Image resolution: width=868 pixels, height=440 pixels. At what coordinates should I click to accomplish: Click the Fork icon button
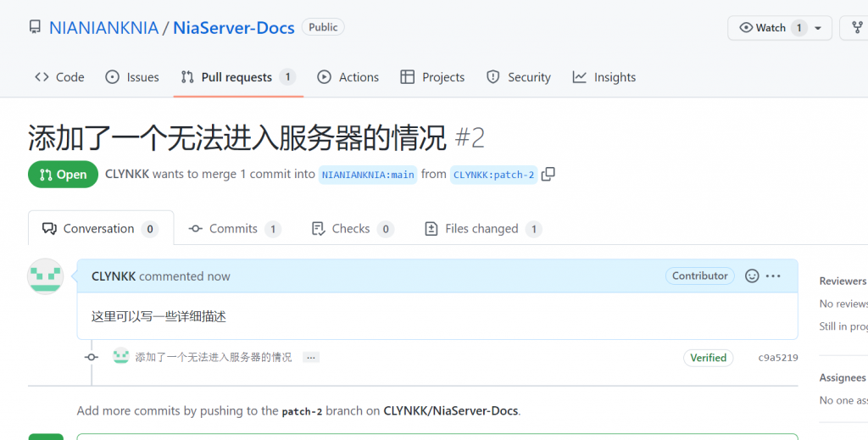click(857, 28)
